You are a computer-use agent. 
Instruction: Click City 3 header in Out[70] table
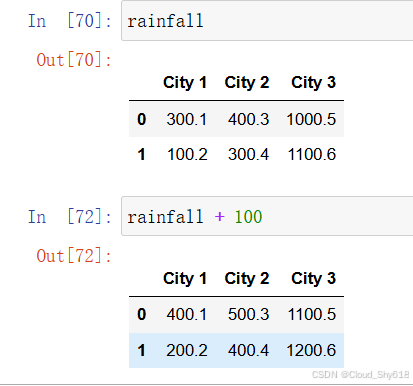313,83
